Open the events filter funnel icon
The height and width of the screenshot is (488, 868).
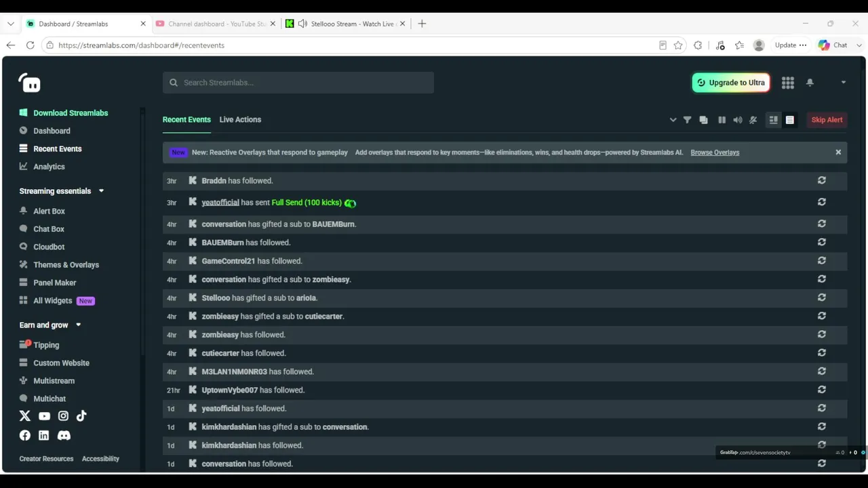(687, 120)
